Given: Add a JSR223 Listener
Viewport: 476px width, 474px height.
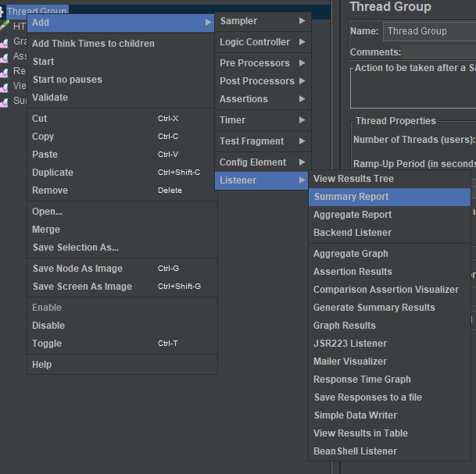Looking at the screenshot, I should [x=389, y=344].
